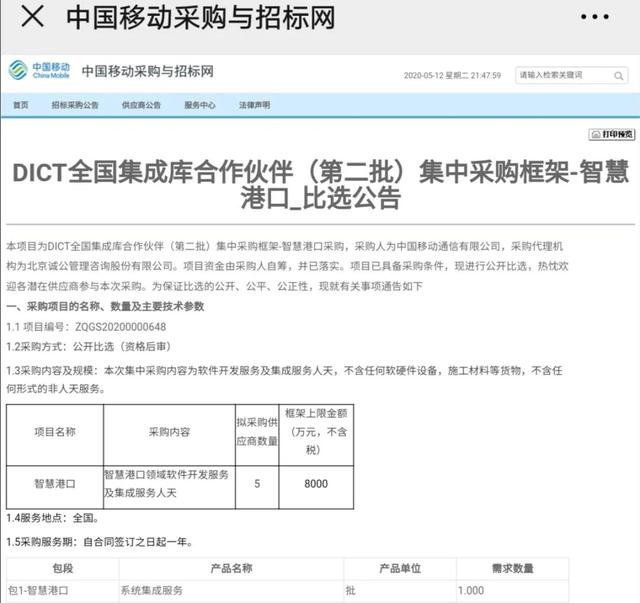Click the 包段 column header

click(x=61, y=568)
